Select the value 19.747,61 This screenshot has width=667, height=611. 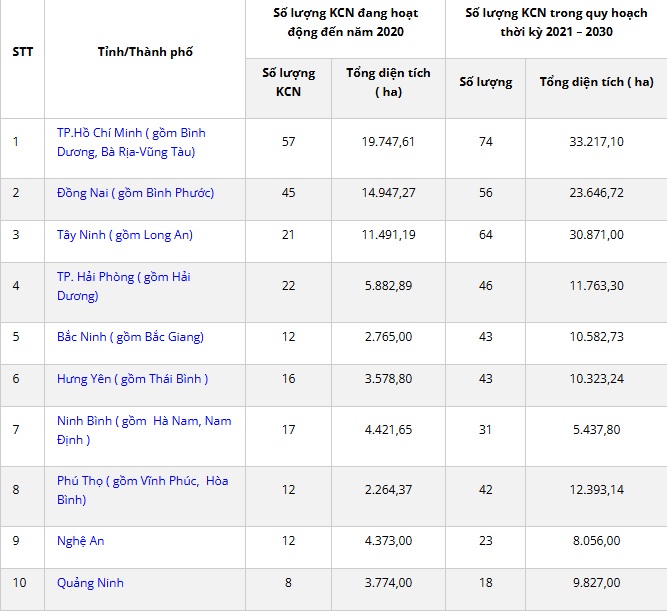pos(388,141)
